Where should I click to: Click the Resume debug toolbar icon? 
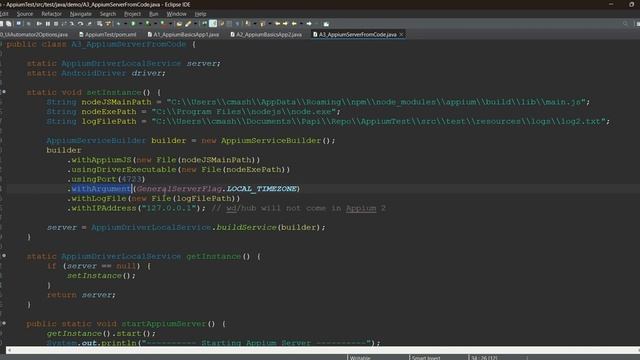(39, 24)
